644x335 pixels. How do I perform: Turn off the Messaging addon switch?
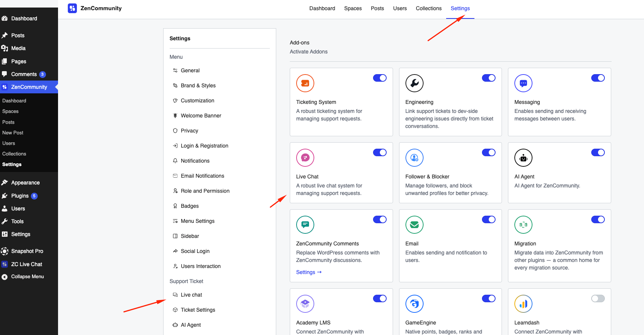[598, 78]
